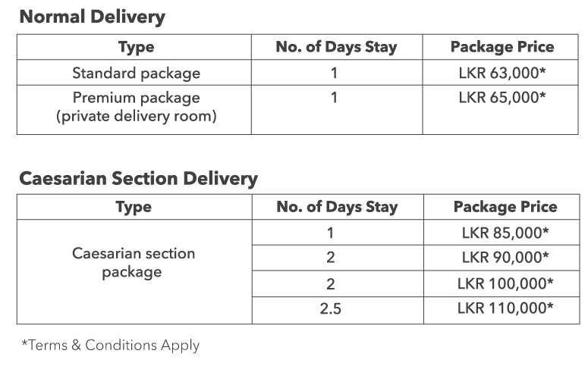This screenshot has width=588, height=366.
Task: Click Package Price header in Normal Delivery table
Action: 502,47
